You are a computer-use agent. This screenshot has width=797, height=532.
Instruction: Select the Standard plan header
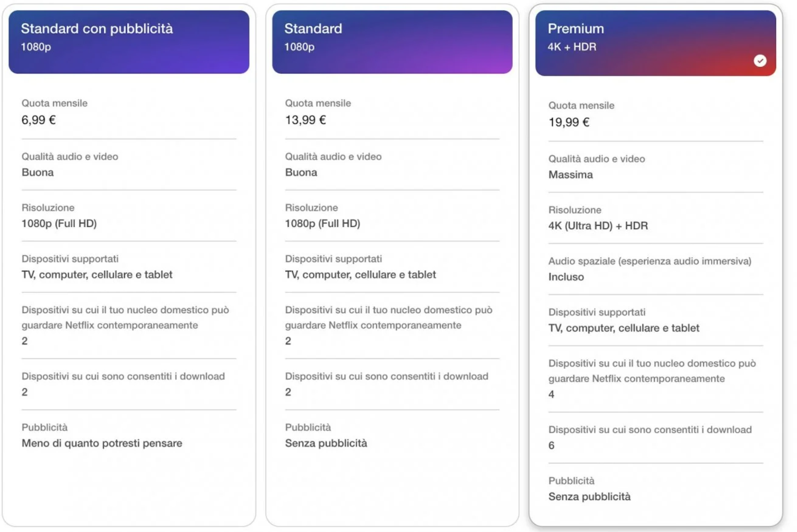[x=392, y=42]
